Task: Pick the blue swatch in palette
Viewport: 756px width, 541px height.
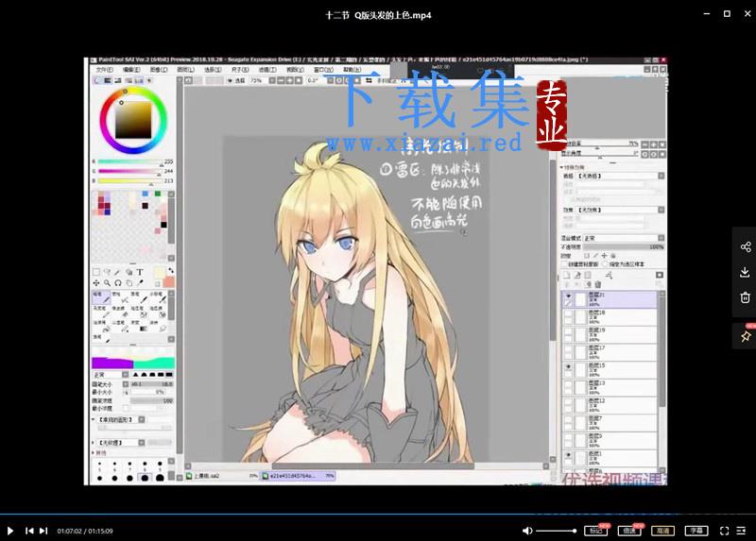Action: 146,194
